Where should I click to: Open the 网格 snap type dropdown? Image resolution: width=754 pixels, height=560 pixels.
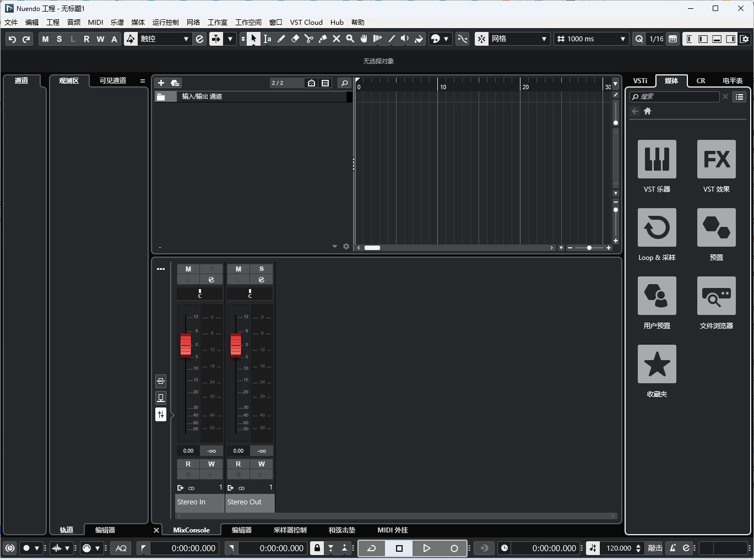tap(519, 39)
